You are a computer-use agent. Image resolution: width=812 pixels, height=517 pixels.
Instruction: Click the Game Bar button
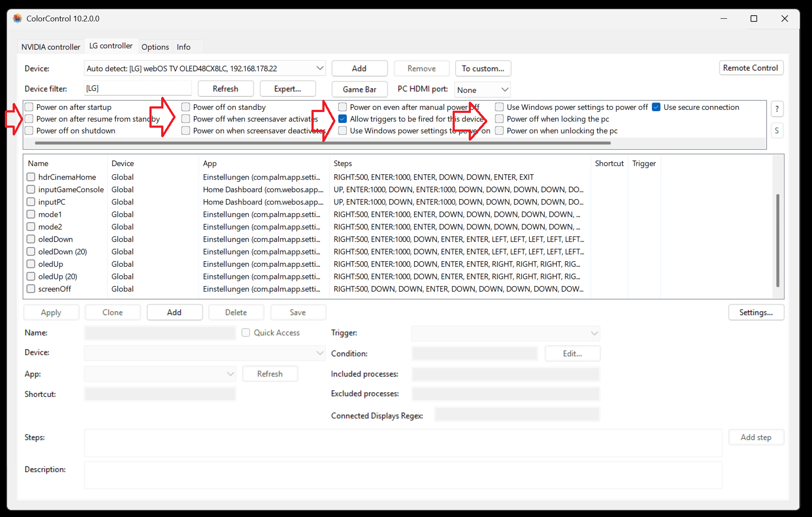pyautogui.click(x=359, y=89)
